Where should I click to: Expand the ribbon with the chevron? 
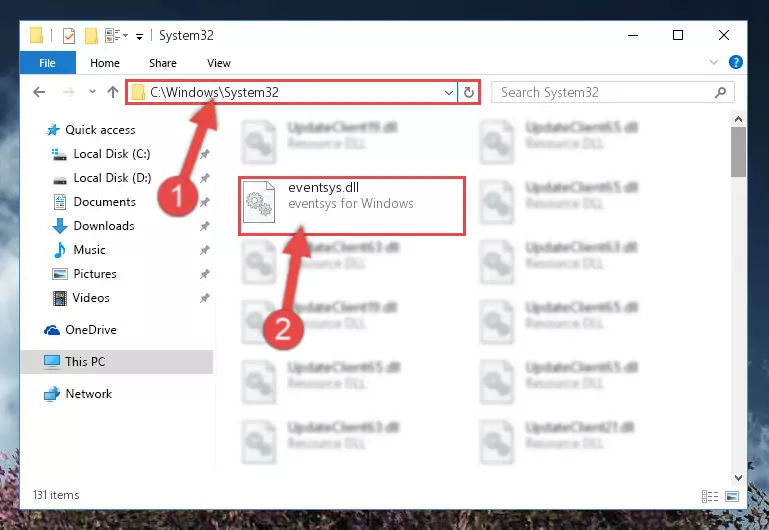point(714,62)
